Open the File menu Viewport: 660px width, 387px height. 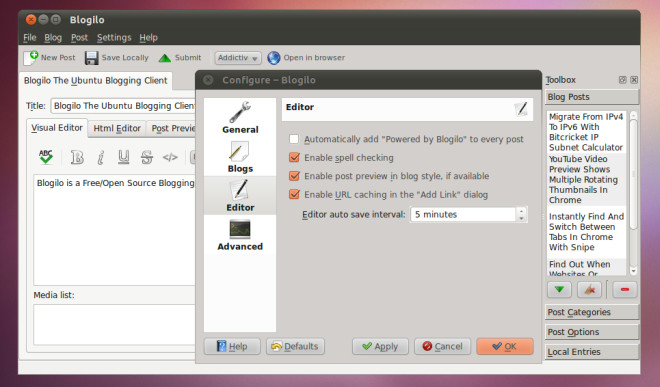click(29, 37)
